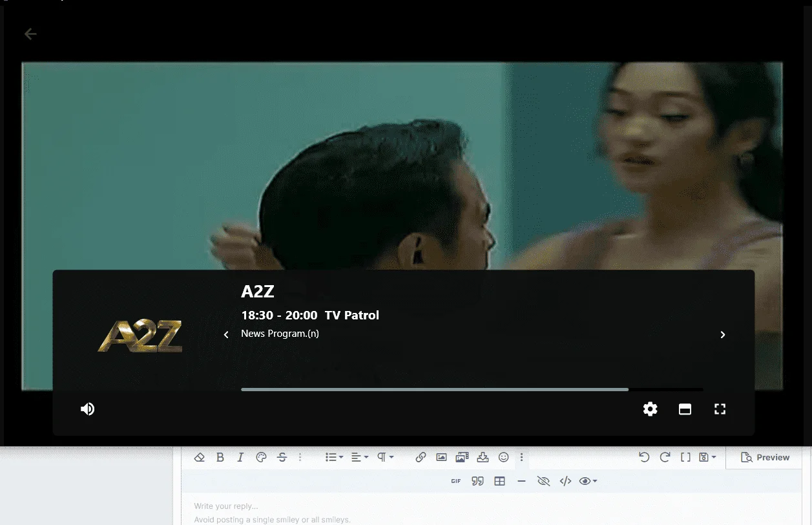Viewport: 812px width, 525px height.
Task: Open player settings gear icon
Action: 651,409
